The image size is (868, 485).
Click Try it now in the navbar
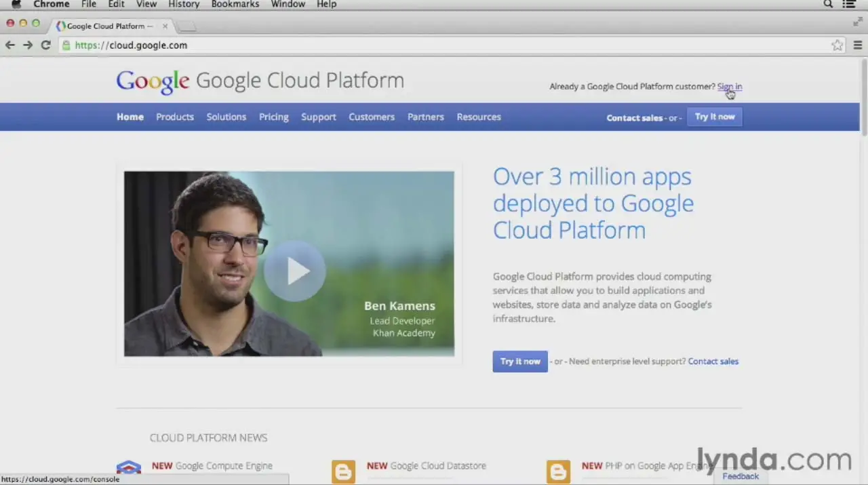pos(715,117)
